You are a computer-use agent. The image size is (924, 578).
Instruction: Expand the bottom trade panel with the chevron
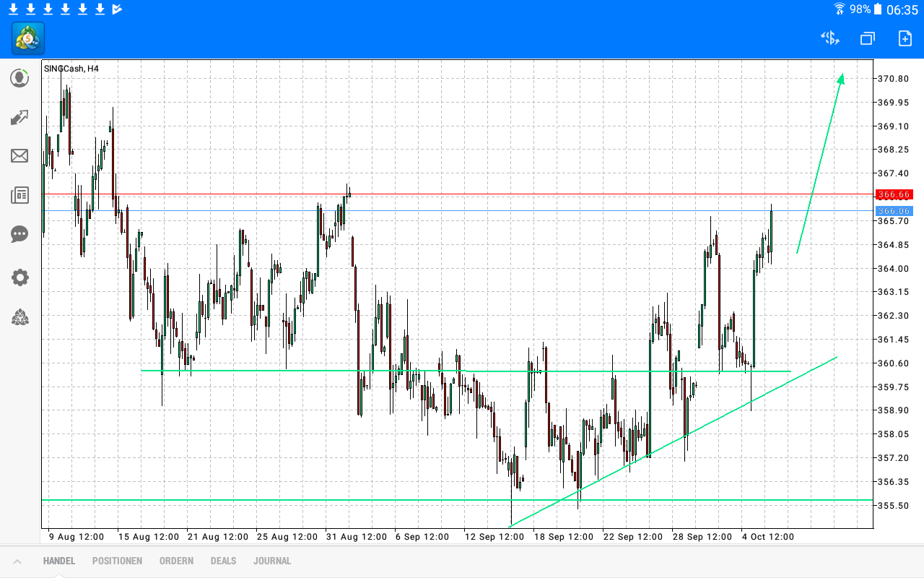(17, 561)
